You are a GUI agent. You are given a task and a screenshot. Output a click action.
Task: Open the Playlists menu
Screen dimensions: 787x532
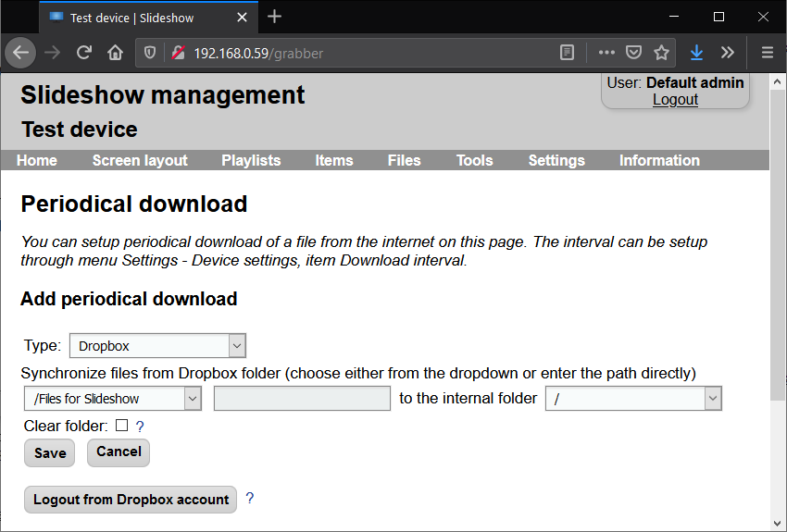[251, 160]
